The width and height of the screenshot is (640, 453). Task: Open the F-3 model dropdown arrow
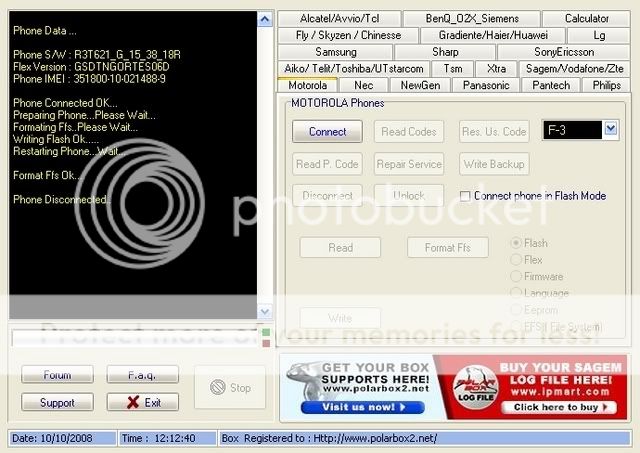pos(611,129)
